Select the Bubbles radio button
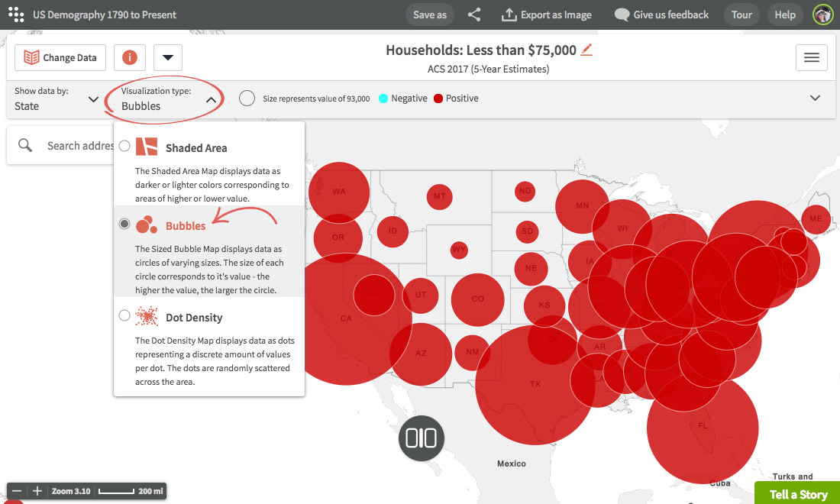The image size is (840, 504). [124, 224]
